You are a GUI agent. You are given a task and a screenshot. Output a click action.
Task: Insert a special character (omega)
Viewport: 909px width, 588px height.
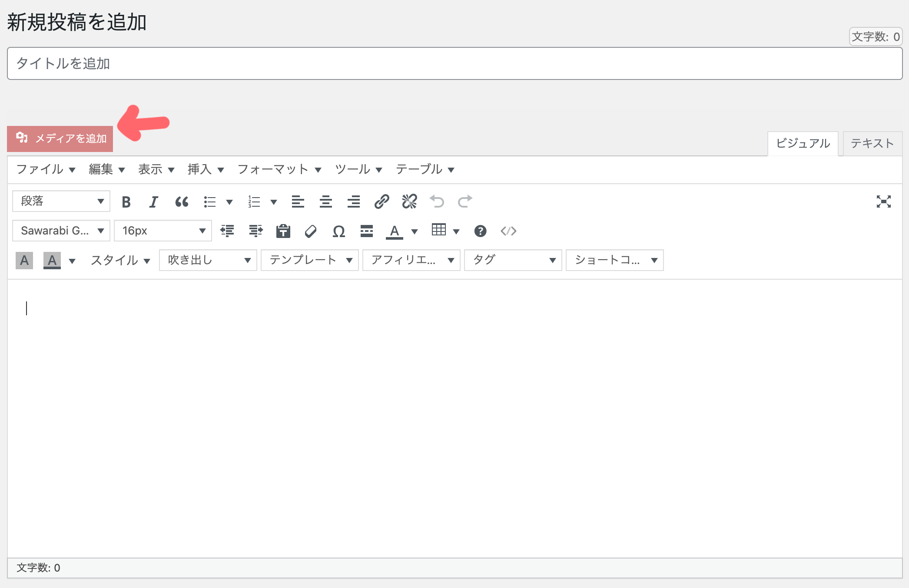[x=339, y=231]
